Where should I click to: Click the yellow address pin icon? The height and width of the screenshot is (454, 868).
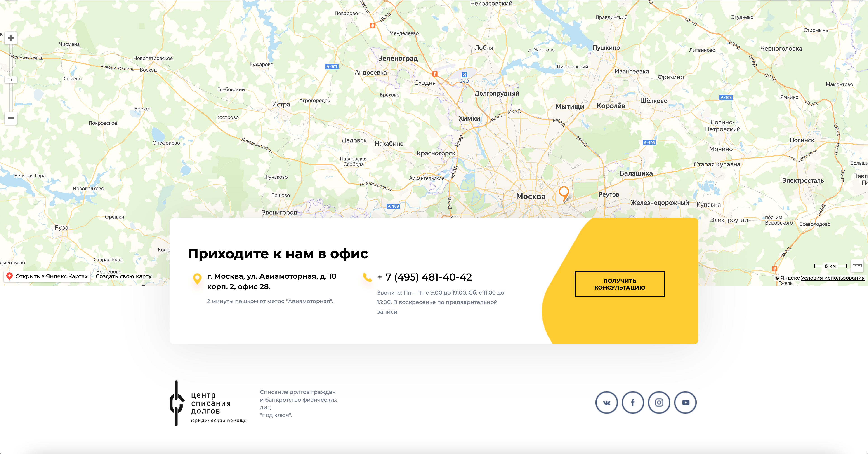coord(197,279)
